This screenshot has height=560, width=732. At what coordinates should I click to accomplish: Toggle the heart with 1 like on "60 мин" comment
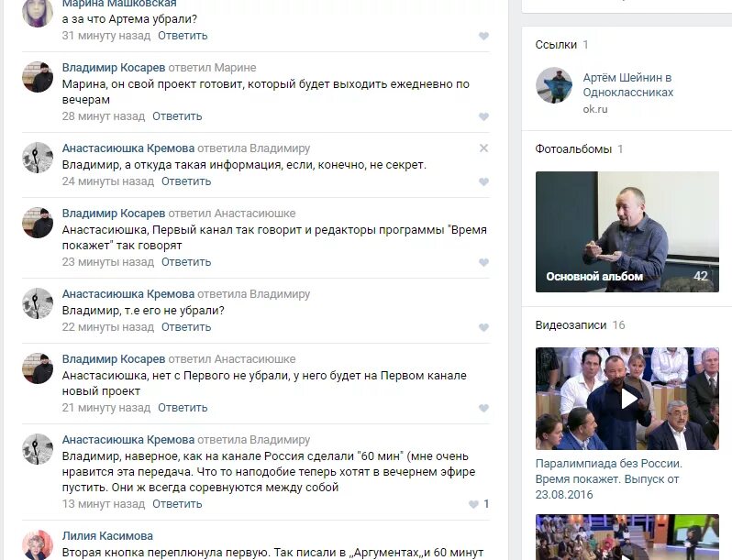click(x=479, y=504)
